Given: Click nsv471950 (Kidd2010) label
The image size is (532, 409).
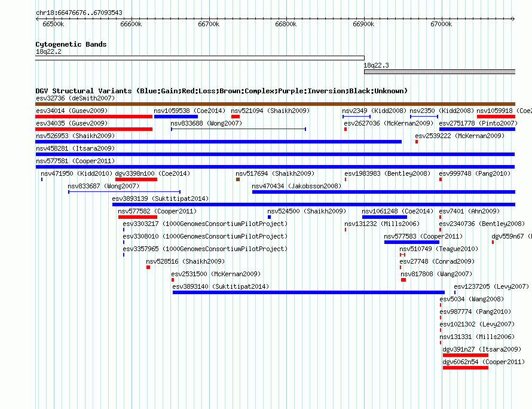Looking at the screenshot, I should [77, 173].
